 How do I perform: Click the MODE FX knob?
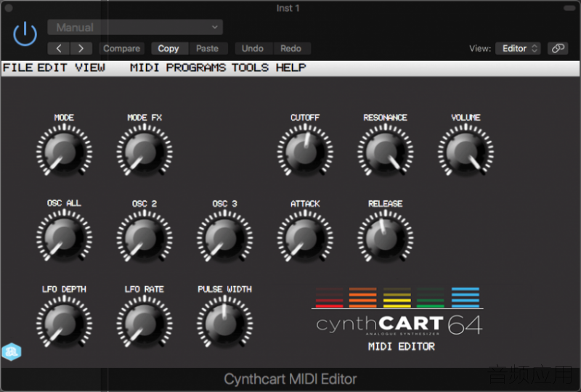(145, 150)
